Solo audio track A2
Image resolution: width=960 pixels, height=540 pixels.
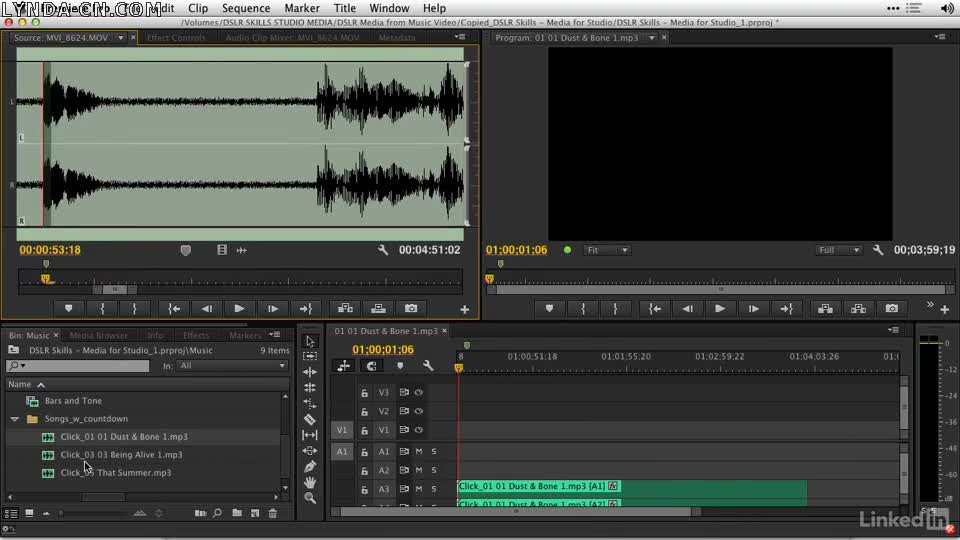point(434,470)
